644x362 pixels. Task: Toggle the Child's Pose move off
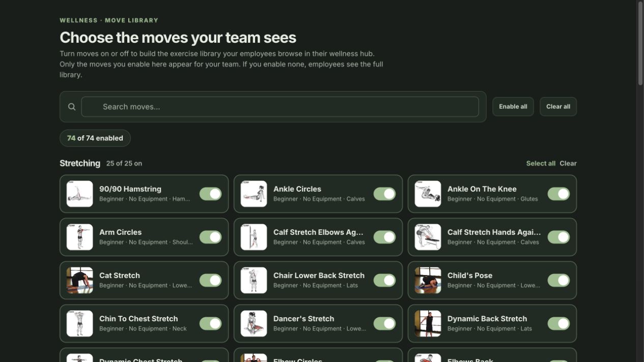[x=558, y=280]
